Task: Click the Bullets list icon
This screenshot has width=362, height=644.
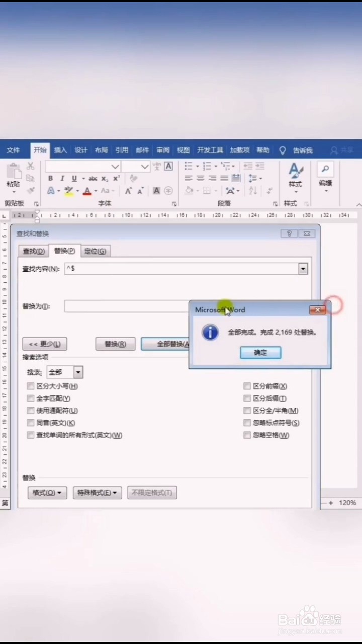Action: [189, 166]
